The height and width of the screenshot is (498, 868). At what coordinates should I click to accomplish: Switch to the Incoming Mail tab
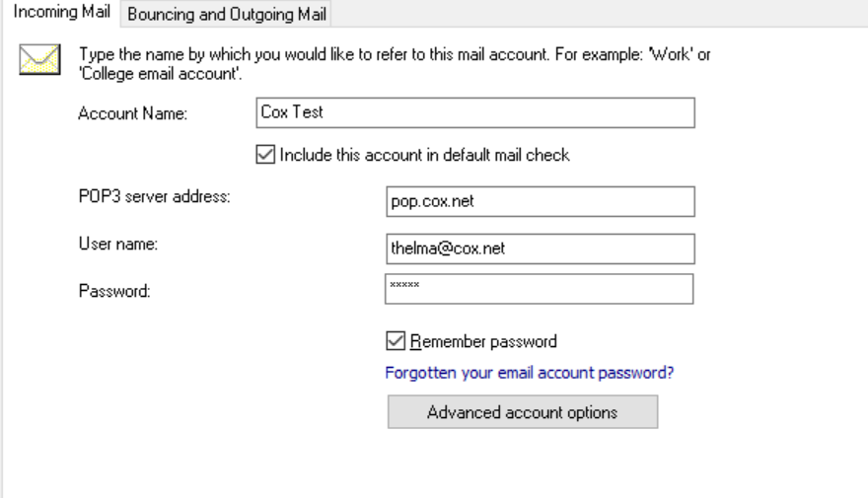[x=61, y=12]
